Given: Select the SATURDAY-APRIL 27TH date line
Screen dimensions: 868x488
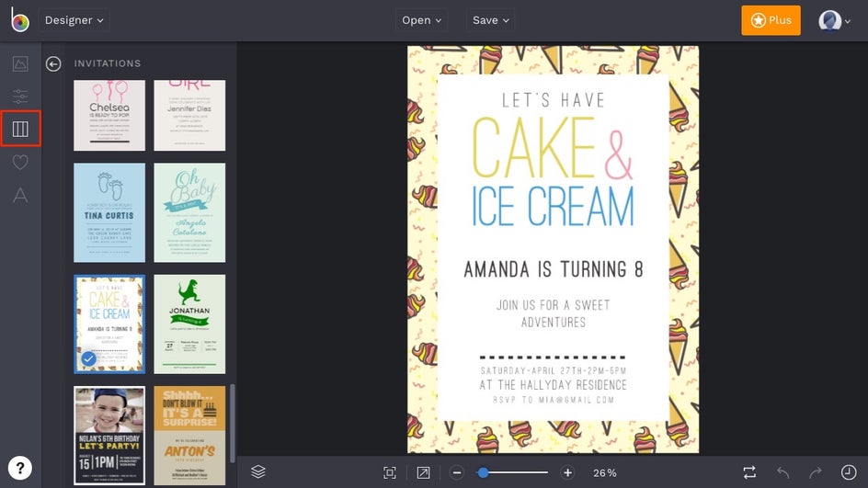Looking at the screenshot, I should coord(554,370).
